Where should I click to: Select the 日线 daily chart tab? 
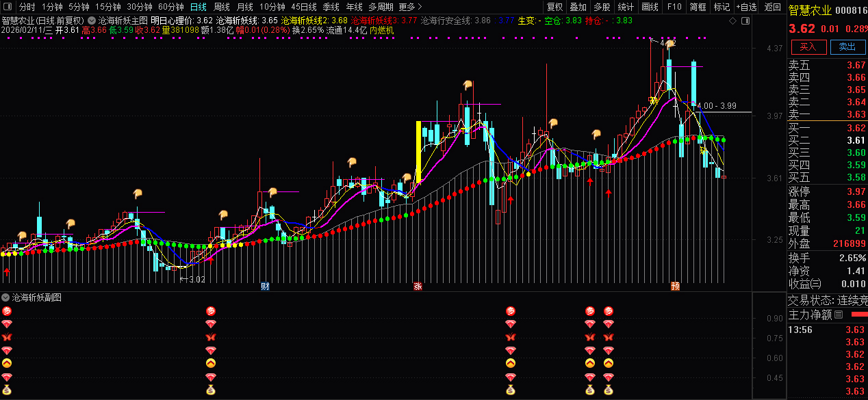pyautogui.click(x=198, y=7)
